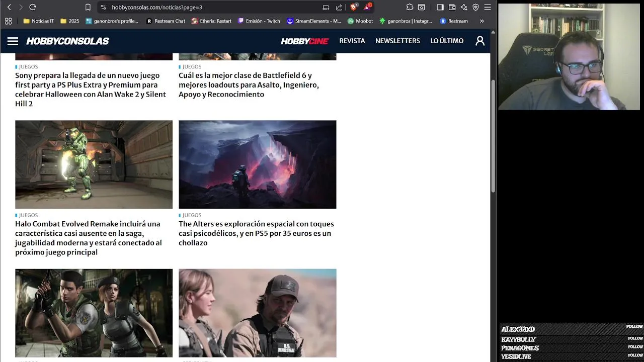Click the Resident Evil characters thumbnail
The image size is (644, 362).
(x=94, y=313)
